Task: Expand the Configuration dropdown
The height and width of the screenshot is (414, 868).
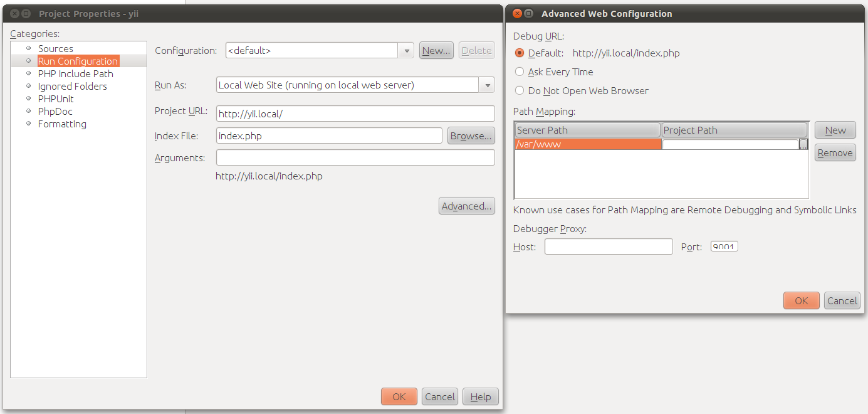Action: tap(406, 51)
